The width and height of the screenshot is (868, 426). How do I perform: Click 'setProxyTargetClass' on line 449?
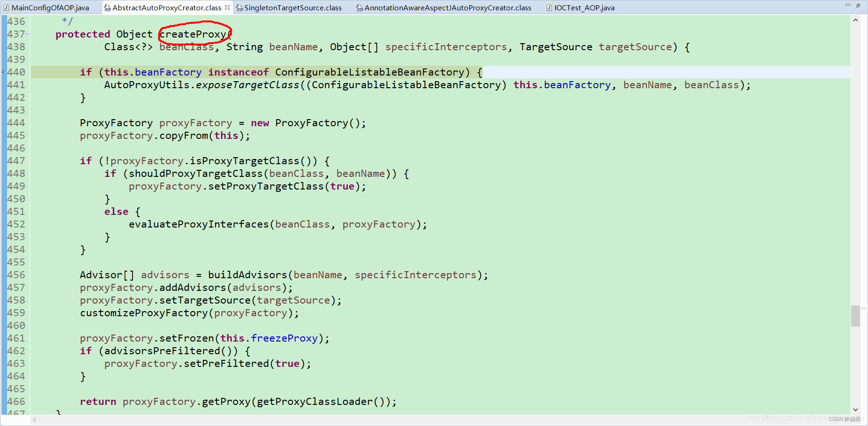tap(266, 186)
